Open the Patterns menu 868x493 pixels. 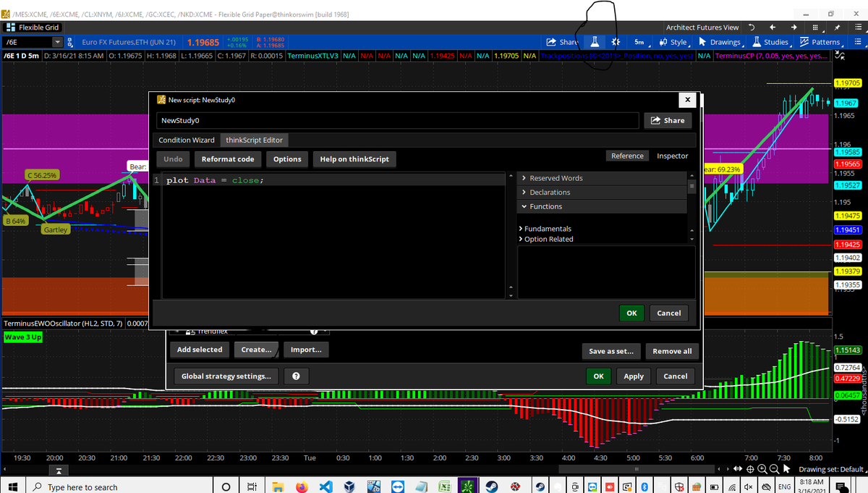[x=820, y=42]
